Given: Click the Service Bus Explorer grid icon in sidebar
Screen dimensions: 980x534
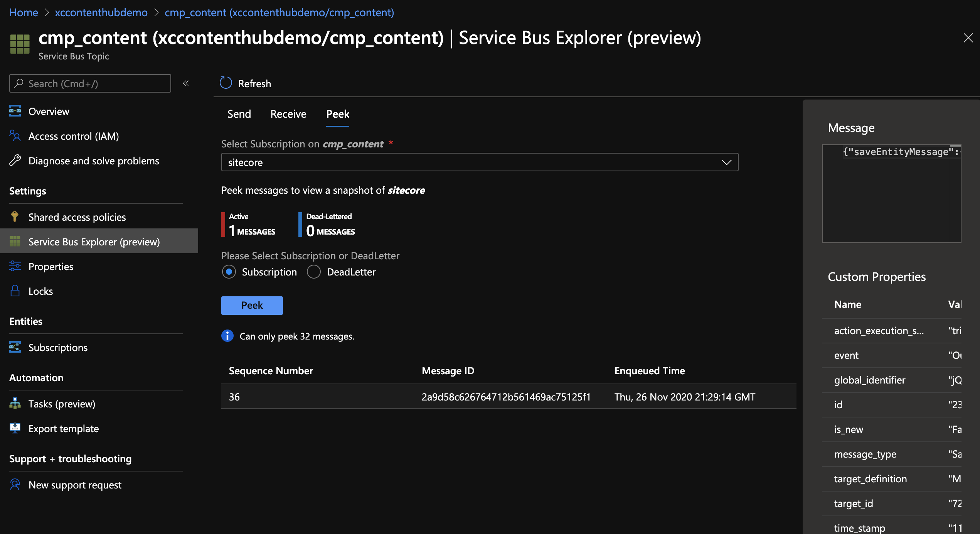Looking at the screenshot, I should 15,242.
